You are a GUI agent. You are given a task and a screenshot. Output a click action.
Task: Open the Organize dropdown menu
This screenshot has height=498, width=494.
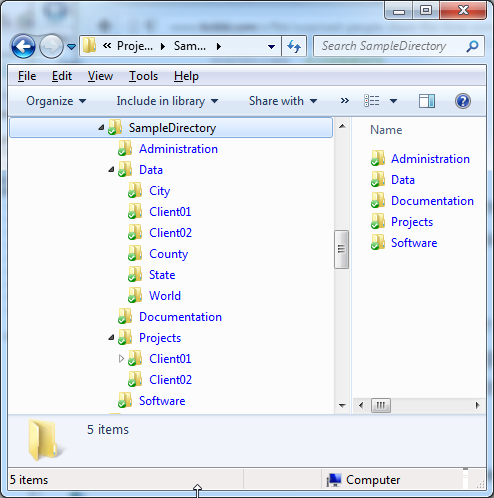pyautogui.click(x=56, y=101)
